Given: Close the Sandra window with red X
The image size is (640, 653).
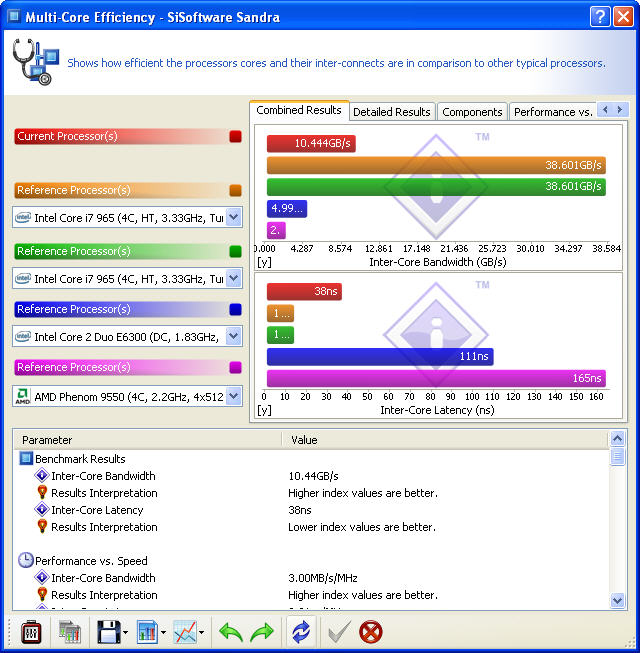Looking at the screenshot, I should pos(623,17).
